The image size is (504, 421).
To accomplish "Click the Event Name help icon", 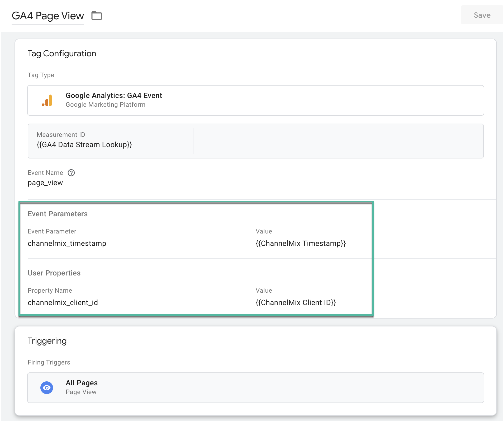I will click(x=71, y=173).
